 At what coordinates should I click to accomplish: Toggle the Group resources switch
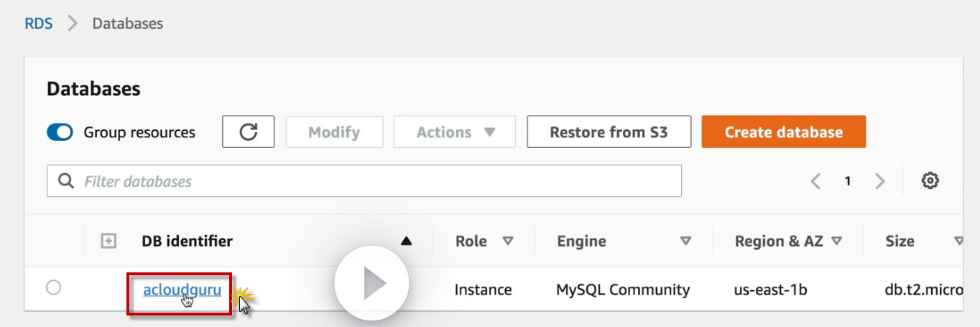(60, 132)
